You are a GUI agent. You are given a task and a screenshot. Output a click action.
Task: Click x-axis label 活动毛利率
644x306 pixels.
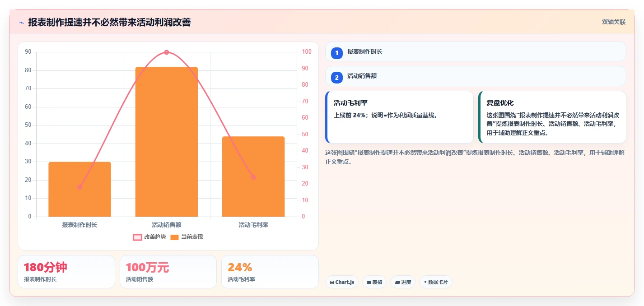pyautogui.click(x=253, y=224)
